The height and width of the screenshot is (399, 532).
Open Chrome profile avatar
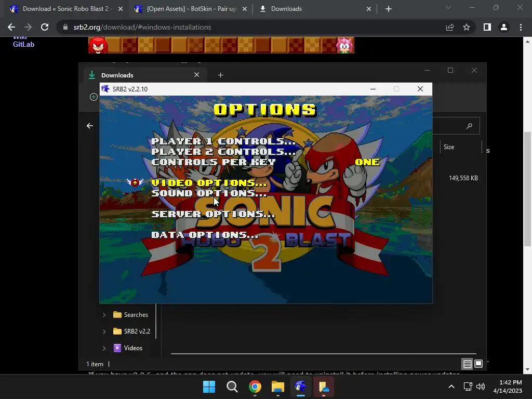tap(504, 27)
